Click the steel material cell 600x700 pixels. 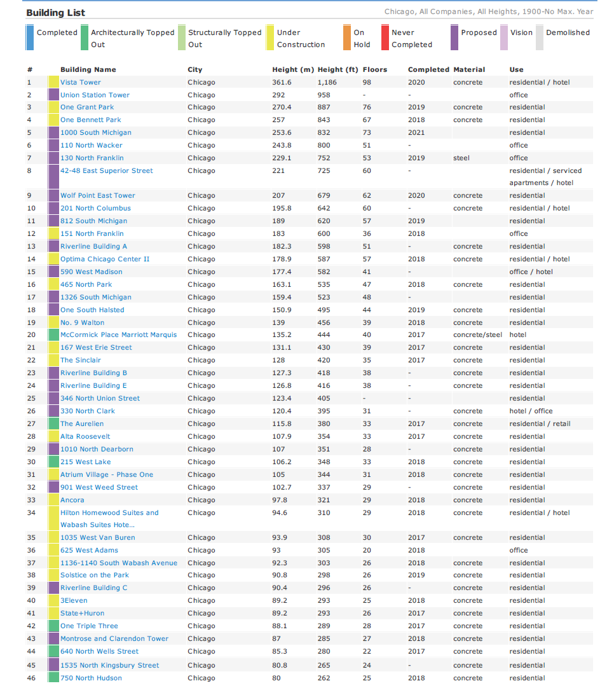coord(461,158)
